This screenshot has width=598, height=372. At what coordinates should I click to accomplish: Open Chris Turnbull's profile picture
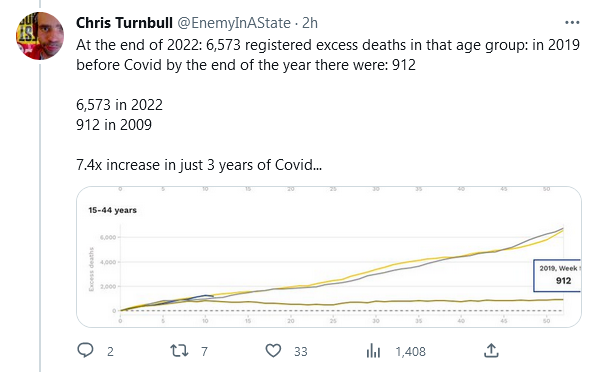pyautogui.click(x=40, y=36)
